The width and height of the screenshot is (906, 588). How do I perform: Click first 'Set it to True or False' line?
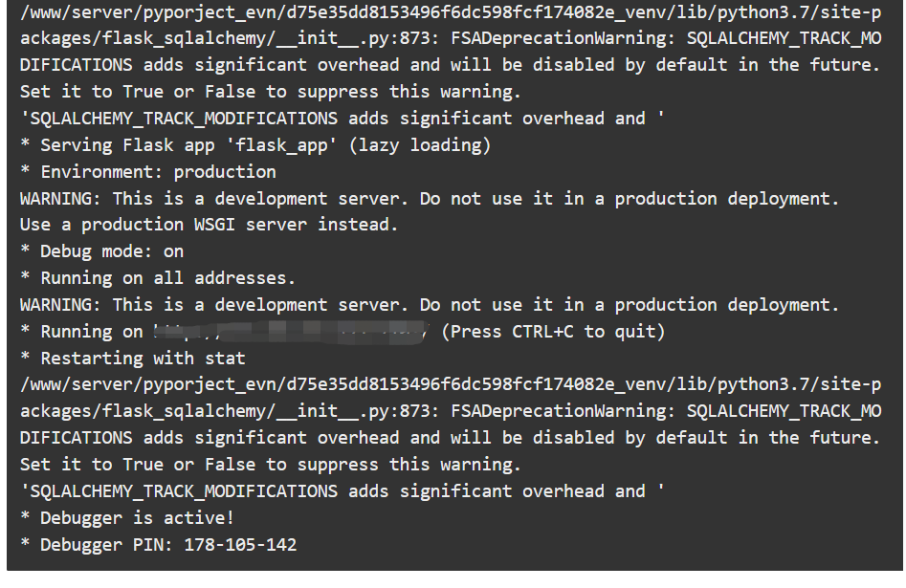click(271, 92)
